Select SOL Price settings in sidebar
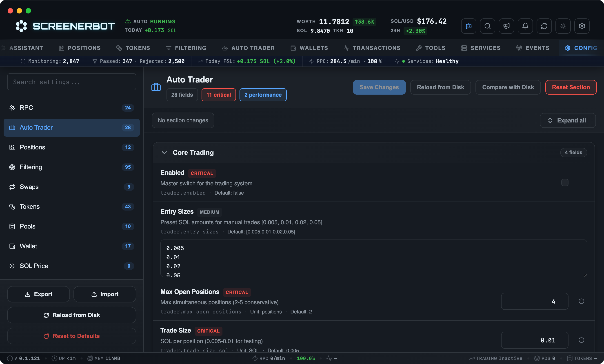This screenshot has height=364, width=604. coord(72,266)
